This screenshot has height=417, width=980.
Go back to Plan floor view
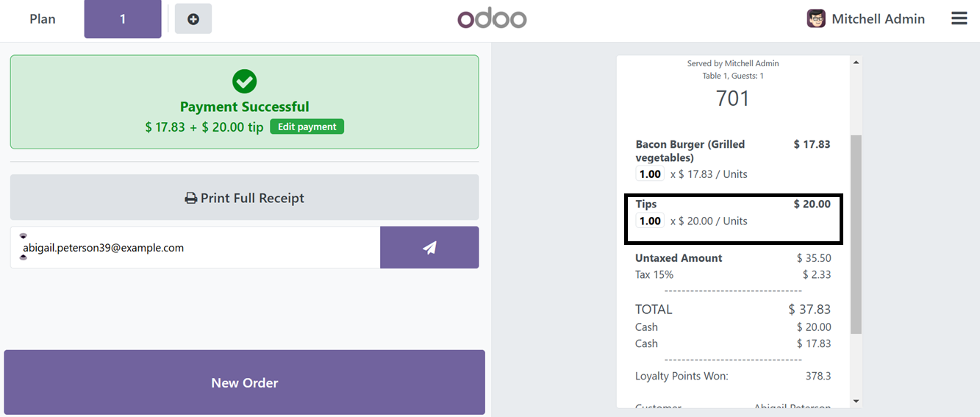pos(43,19)
